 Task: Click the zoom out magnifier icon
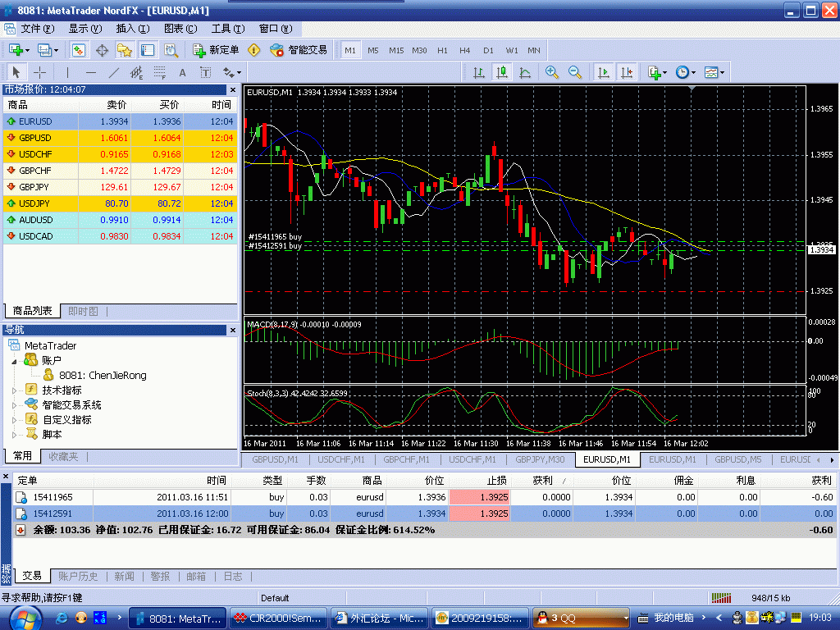pyautogui.click(x=575, y=72)
